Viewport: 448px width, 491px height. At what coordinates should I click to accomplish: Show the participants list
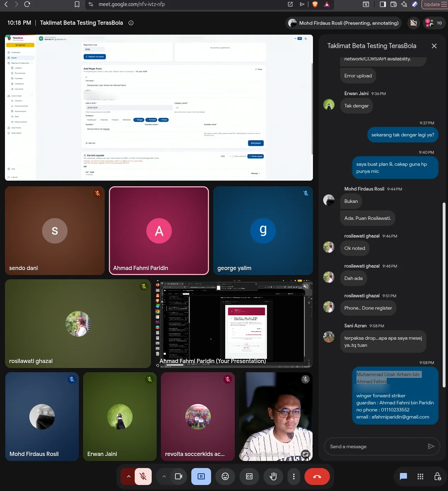tap(434, 23)
